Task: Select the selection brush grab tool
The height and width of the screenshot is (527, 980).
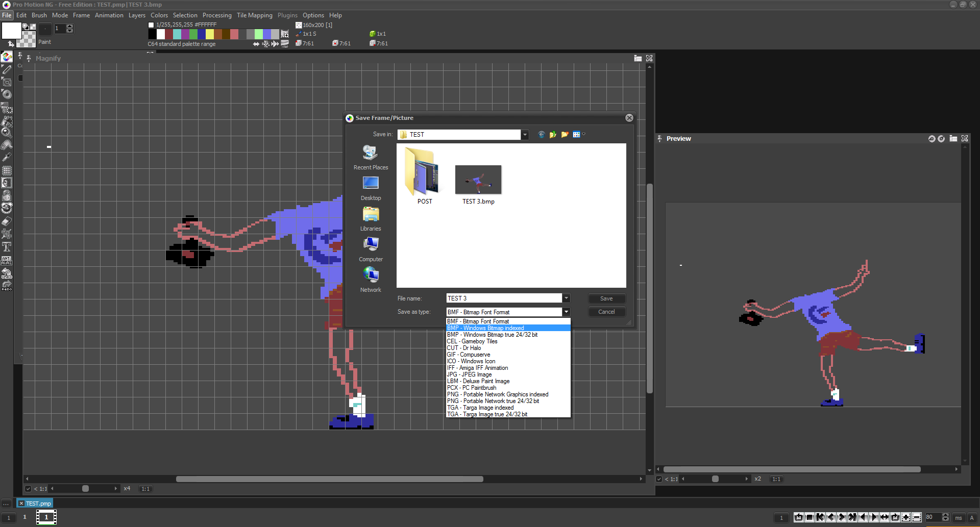Action: (7, 108)
